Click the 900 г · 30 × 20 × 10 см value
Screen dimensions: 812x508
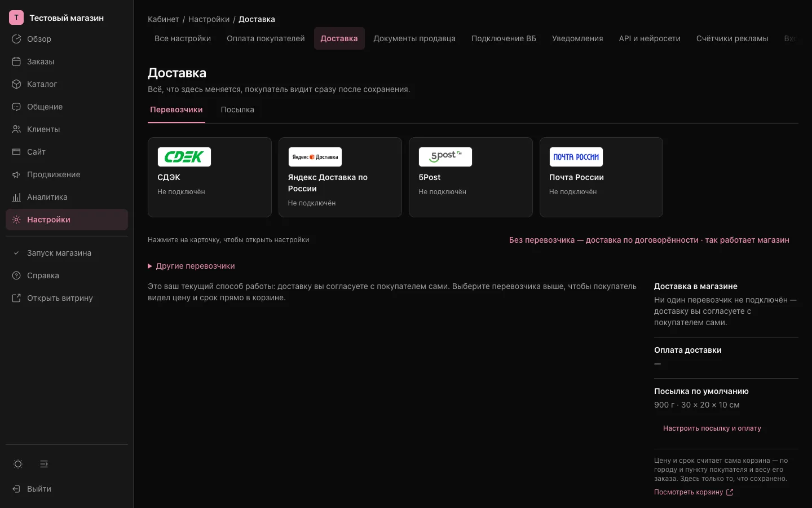pyautogui.click(x=697, y=405)
